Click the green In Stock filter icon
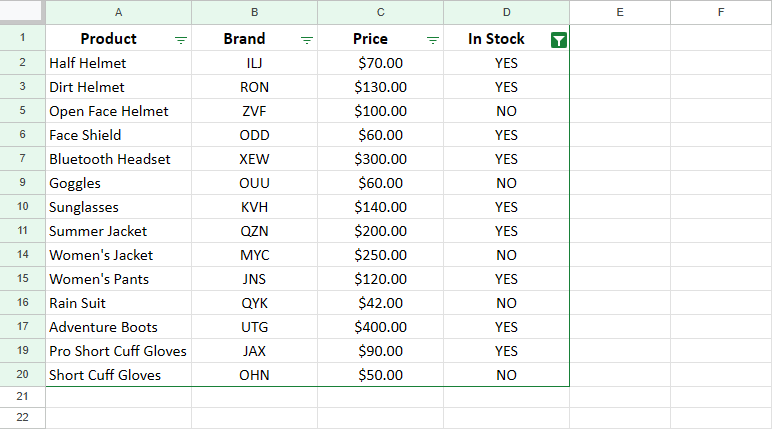The height and width of the screenshot is (429, 772). point(559,40)
